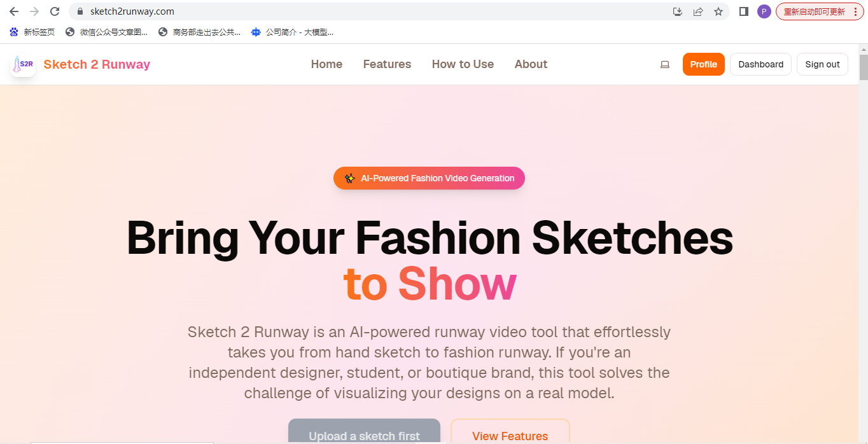Viewport: 868px width, 444px height.
Task: Click the sparkle icon on the pink badge
Action: 349,178
